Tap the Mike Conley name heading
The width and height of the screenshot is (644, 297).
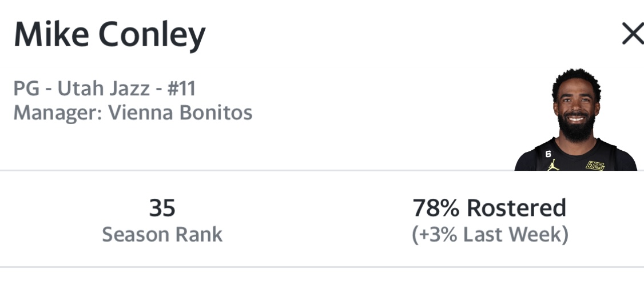[x=110, y=35]
